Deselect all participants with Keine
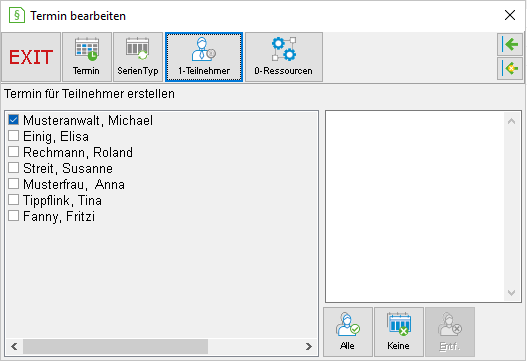This screenshot has width=527, height=362. click(x=399, y=332)
